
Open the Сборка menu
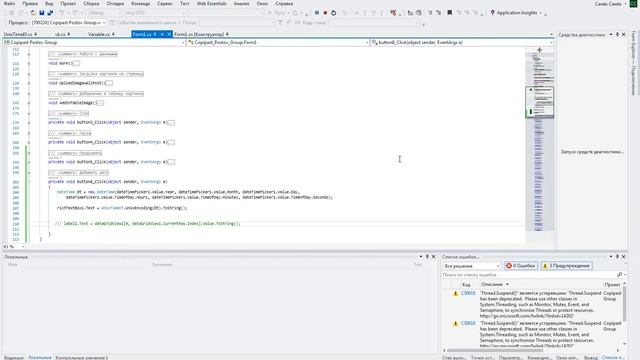(91, 3)
